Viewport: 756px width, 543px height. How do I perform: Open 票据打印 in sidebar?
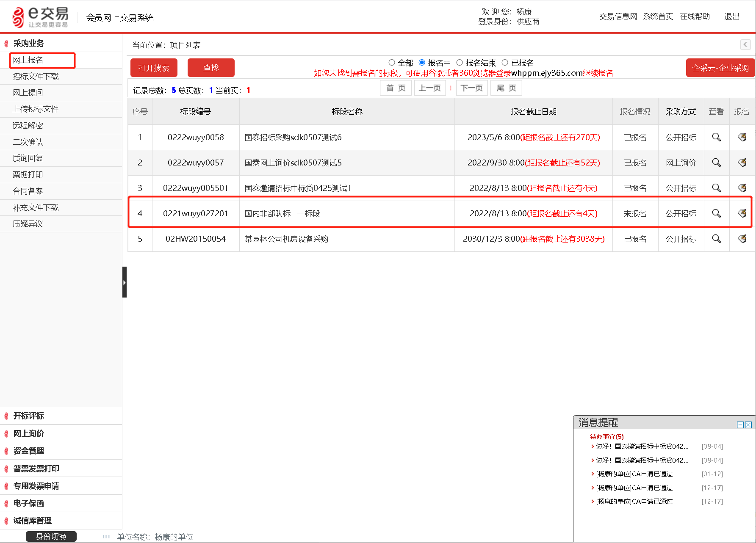[x=28, y=175]
